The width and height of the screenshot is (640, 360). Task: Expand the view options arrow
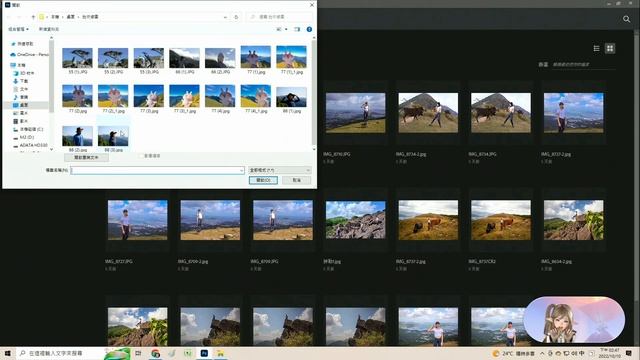[286, 29]
